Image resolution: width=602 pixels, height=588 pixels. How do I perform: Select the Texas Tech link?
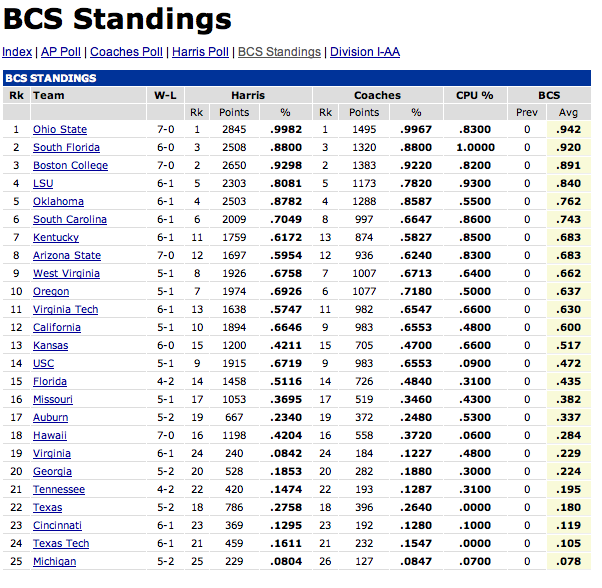click(61, 543)
